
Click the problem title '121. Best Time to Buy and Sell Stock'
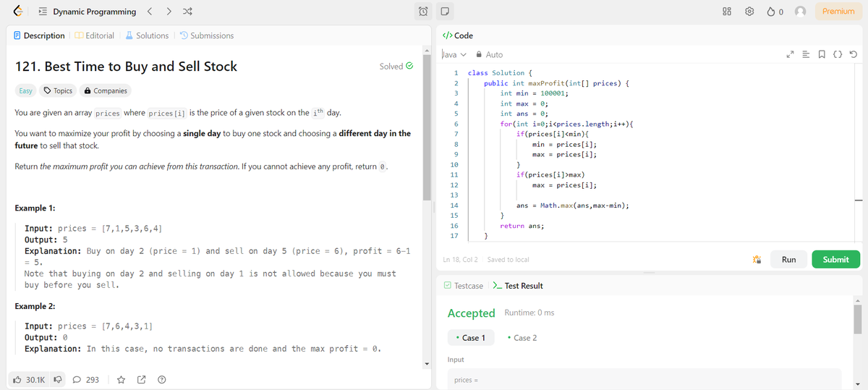click(126, 67)
